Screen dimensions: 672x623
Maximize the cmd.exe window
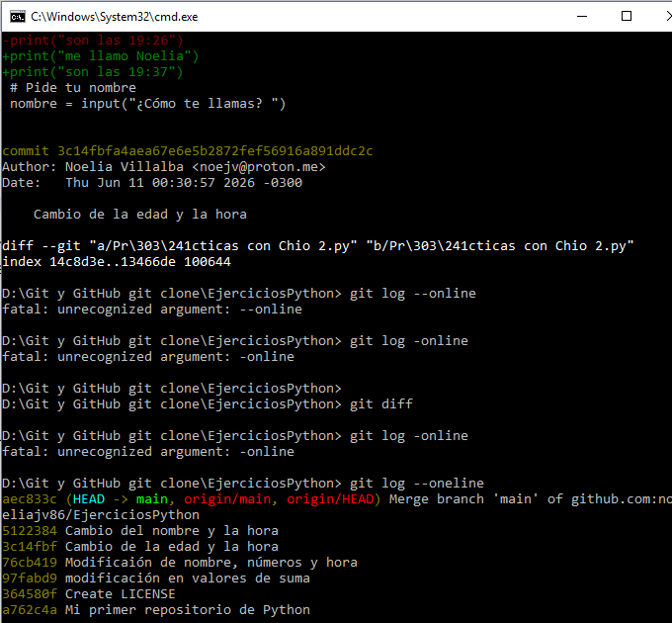[627, 16]
